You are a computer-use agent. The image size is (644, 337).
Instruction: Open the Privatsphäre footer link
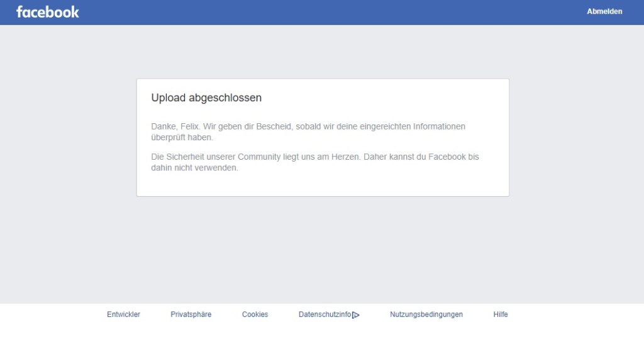(x=191, y=314)
